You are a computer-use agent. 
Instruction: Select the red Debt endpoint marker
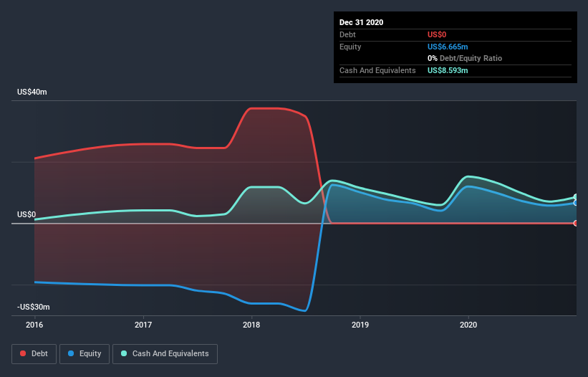(x=576, y=223)
